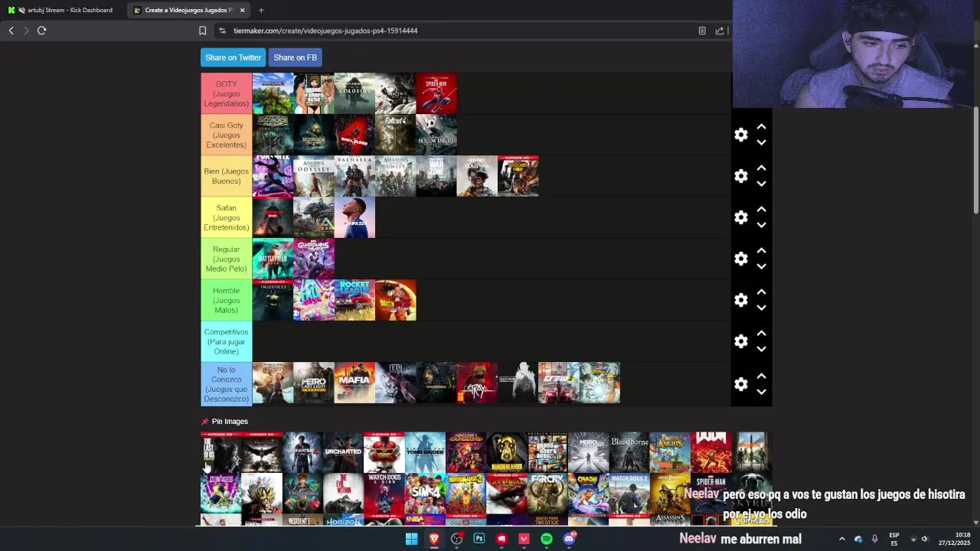Move Bien tier row down

761,184
